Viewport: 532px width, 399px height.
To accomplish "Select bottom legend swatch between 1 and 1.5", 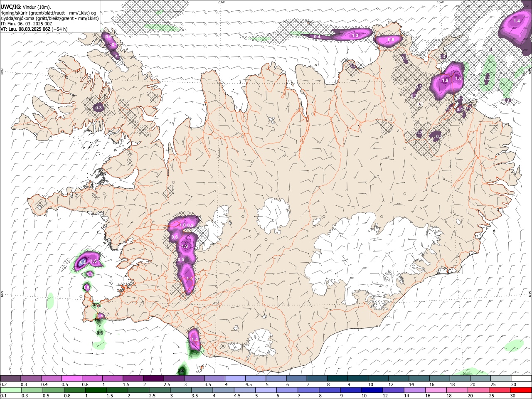I will pyautogui.click(x=96, y=390).
